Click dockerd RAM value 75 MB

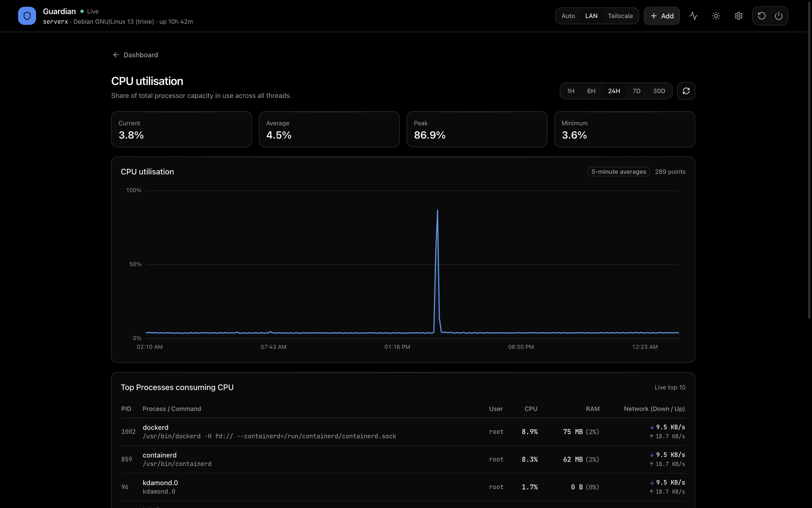pyautogui.click(x=573, y=432)
